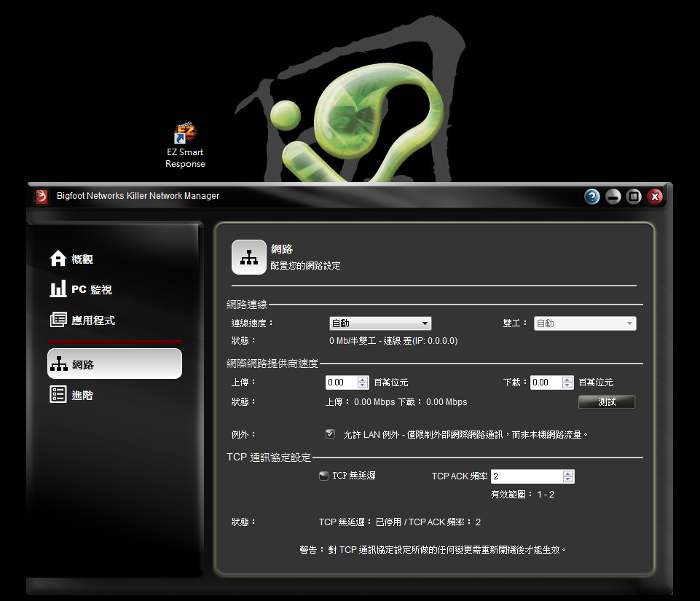This screenshot has width=700, height=601.
Task: Enable the TCP 無延遲 checkbox
Action: tap(323, 476)
